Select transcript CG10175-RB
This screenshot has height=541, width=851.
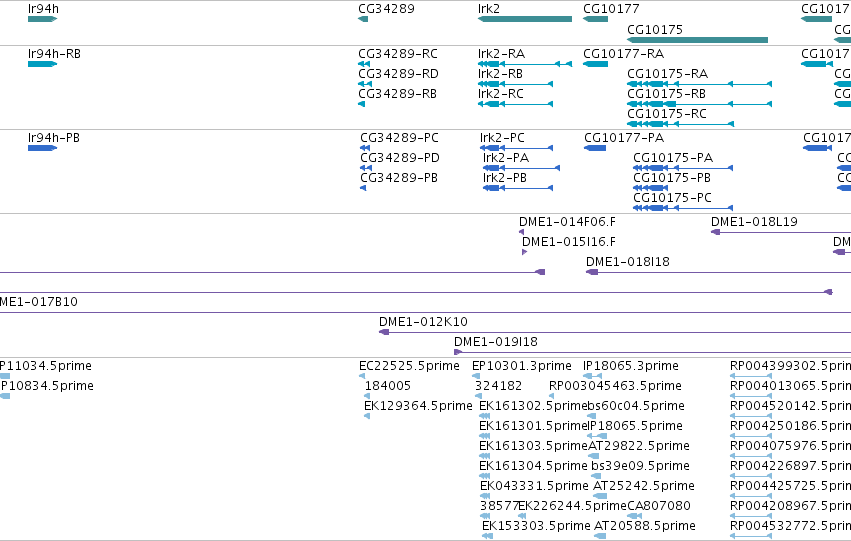[x=700, y=104]
